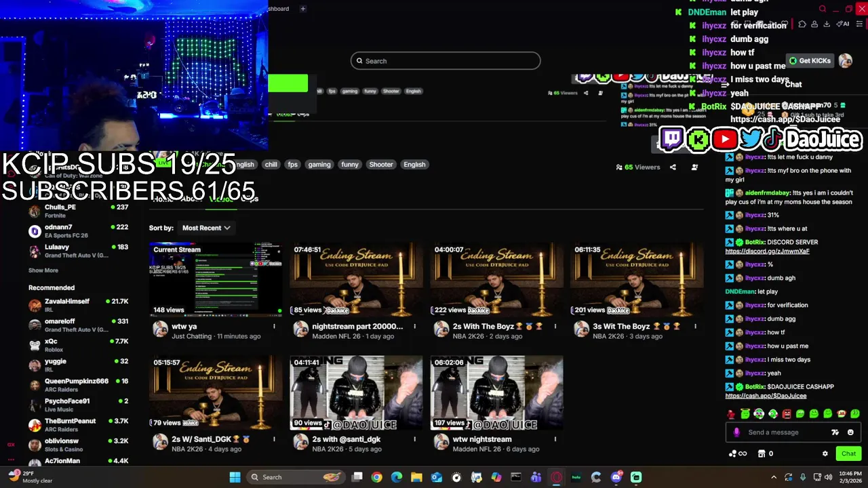Share the stream via share icon
868x488 pixels.
pyautogui.click(x=673, y=167)
